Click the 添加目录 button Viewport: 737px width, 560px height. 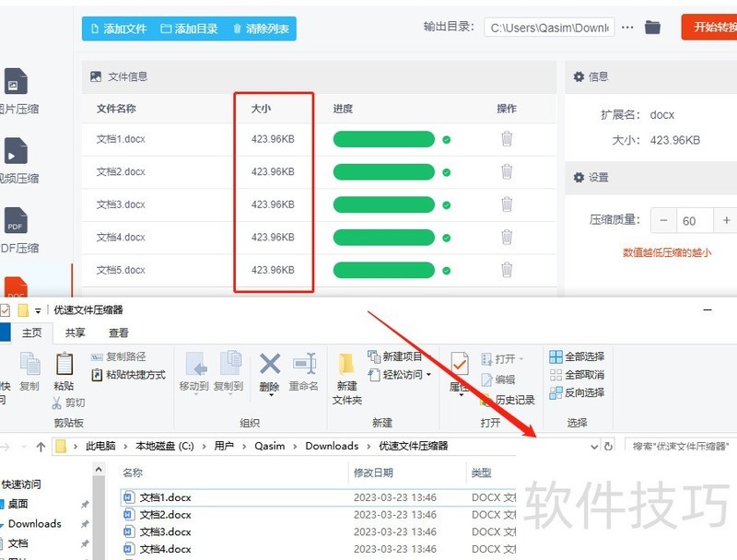click(190, 29)
